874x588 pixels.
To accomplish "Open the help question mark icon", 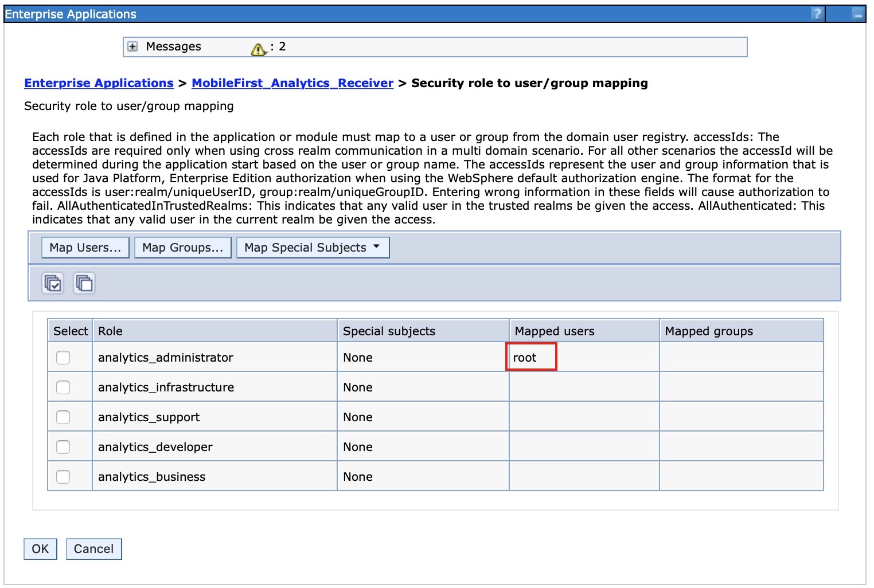I will 817,14.
